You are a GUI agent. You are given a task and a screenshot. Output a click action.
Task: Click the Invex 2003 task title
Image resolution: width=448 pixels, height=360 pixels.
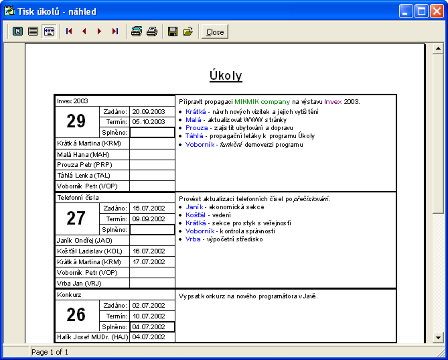tap(73, 101)
